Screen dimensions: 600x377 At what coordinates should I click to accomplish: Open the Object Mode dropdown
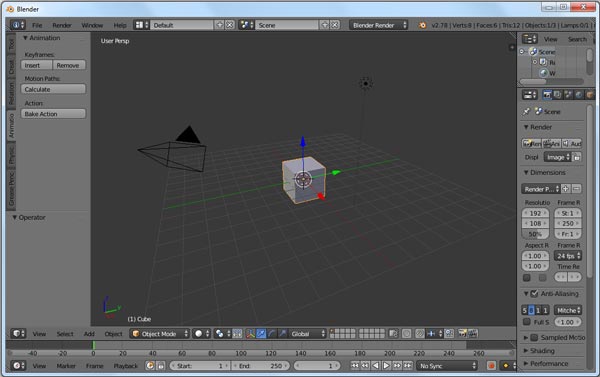click(x=160, y=334)
